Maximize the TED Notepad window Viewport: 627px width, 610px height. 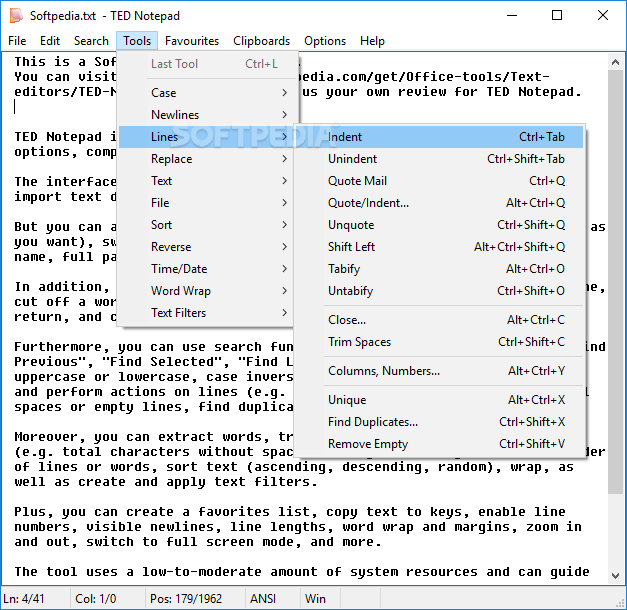(557, 16)
